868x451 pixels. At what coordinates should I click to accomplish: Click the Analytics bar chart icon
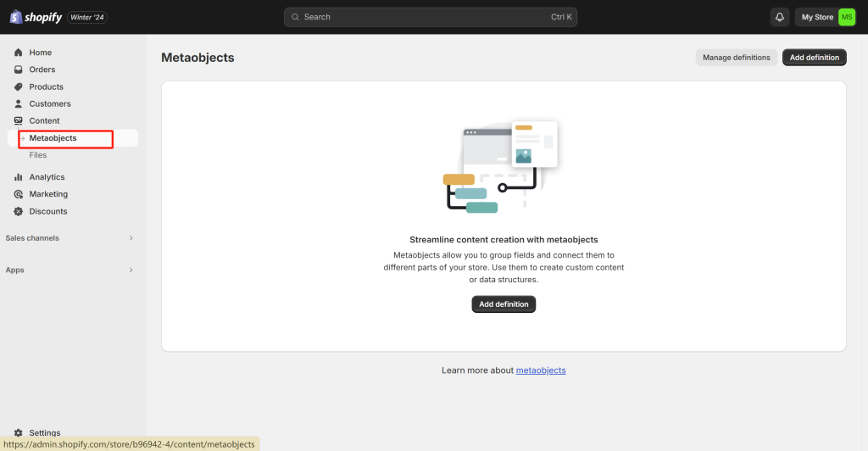tap(19, 177)
